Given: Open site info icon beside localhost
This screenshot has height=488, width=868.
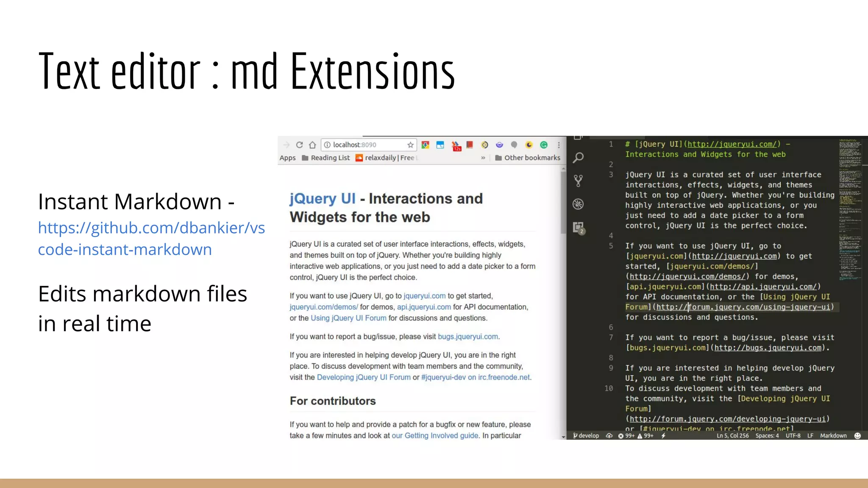Looking at the screenshot, I should [x=327, y=145].
